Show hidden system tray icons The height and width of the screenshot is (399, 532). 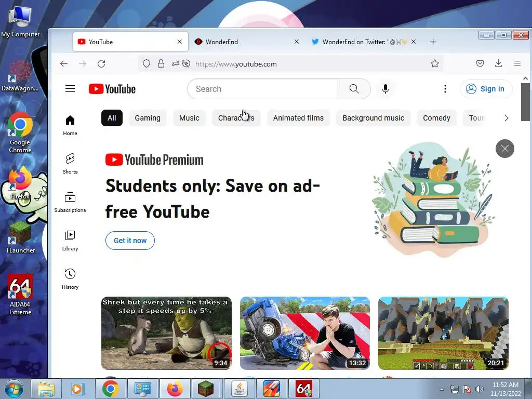click(442, 389)
